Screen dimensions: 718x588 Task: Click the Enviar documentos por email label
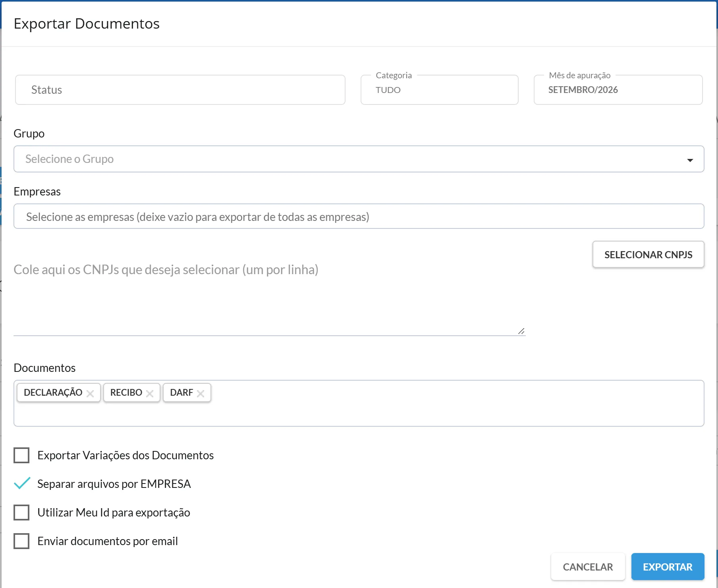coord(108,541)
